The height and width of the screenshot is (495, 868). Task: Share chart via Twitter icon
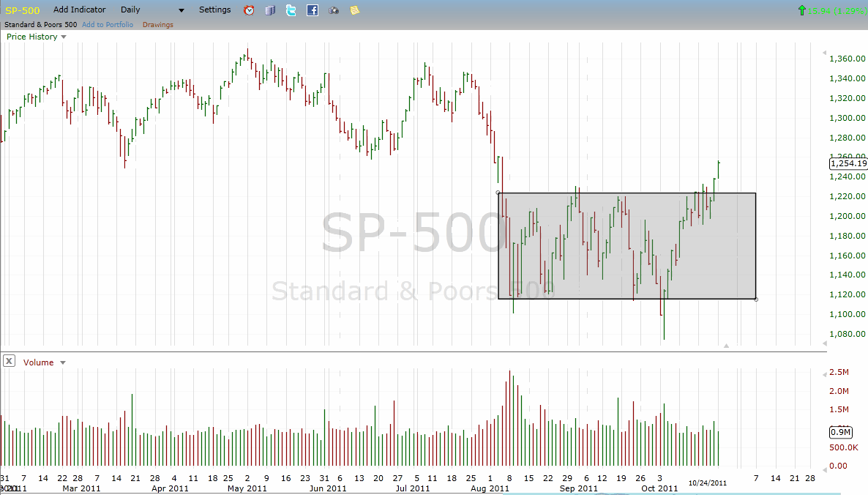(291, 10)
